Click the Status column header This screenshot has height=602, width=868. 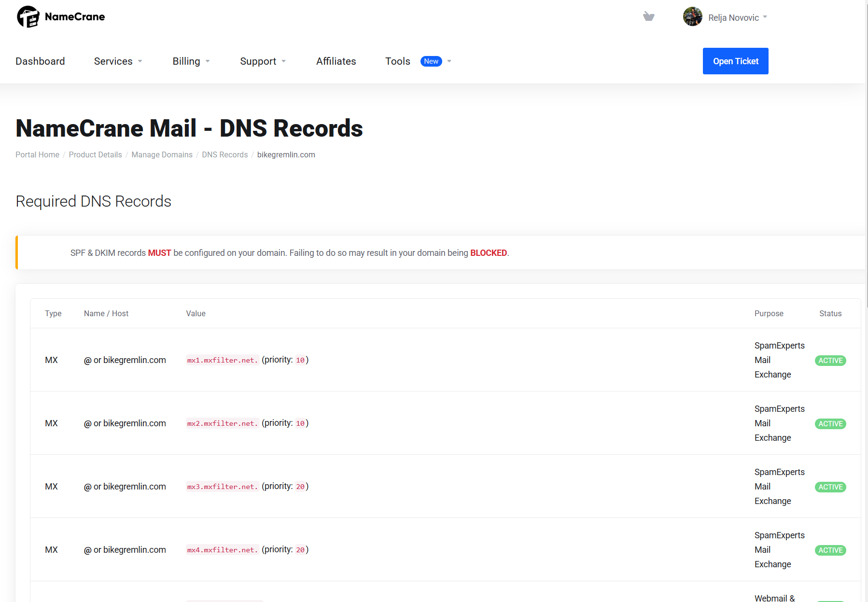pyautogui.click(x=830, y=313)
